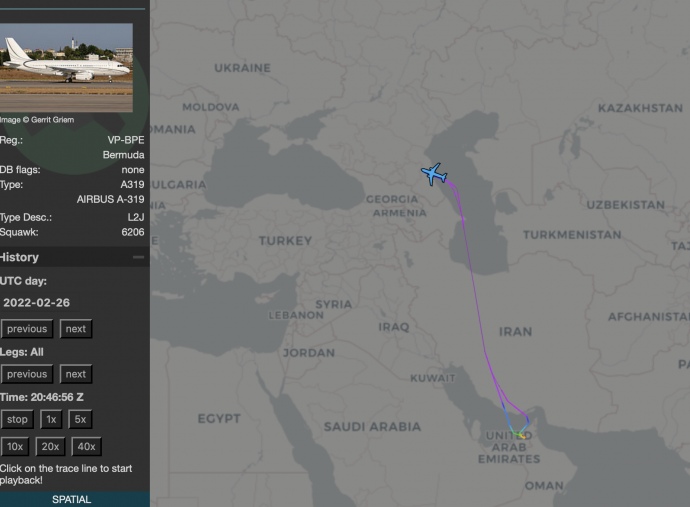
Task: Set playback speed to 40x
Action: pos(86,447)
